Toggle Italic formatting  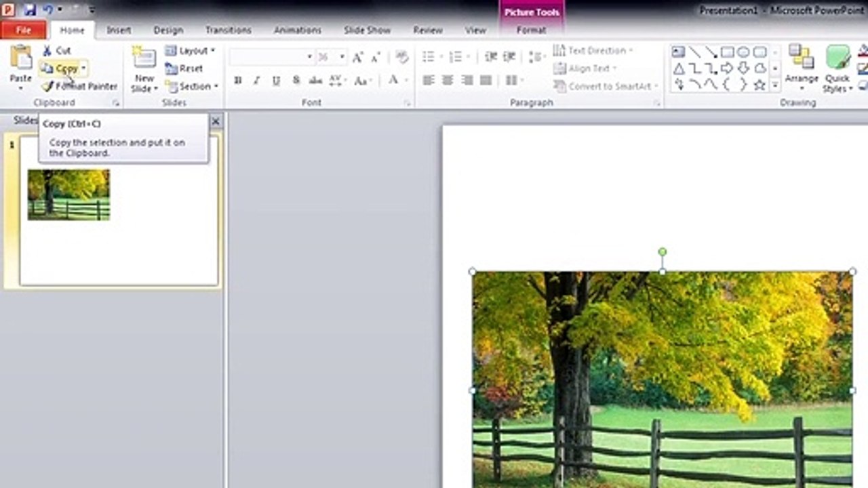pyautogui.click(x=256, y=81)
